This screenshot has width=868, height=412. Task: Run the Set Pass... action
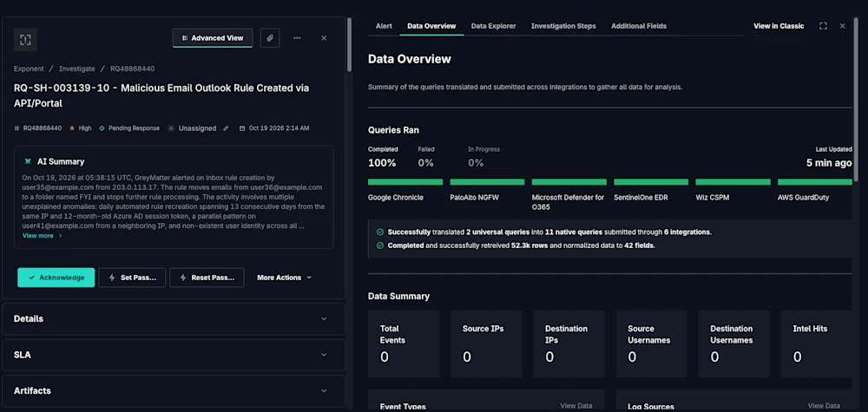tap(132, 278)
